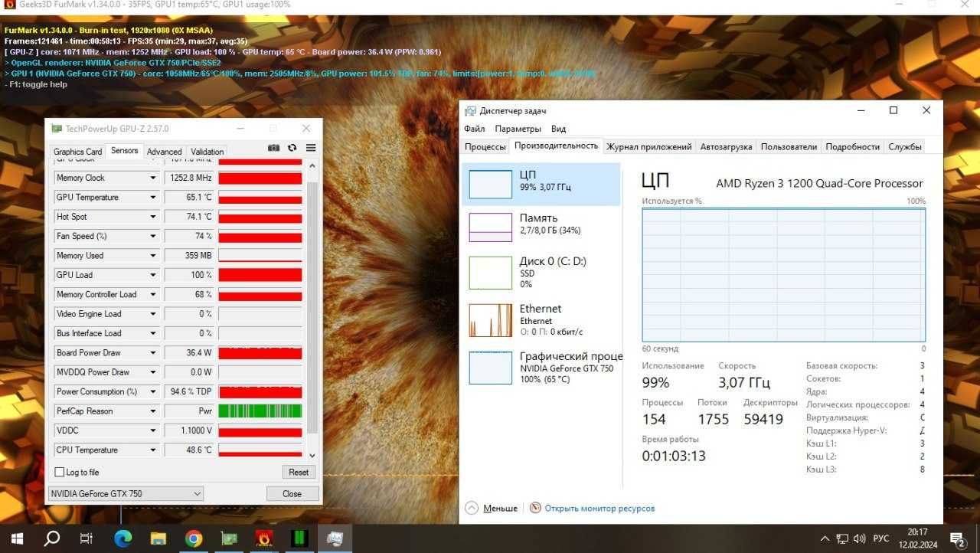Screen dimensions: 980x553
Task: Click the resource monitor icon
Action: [x=535, y=508]
